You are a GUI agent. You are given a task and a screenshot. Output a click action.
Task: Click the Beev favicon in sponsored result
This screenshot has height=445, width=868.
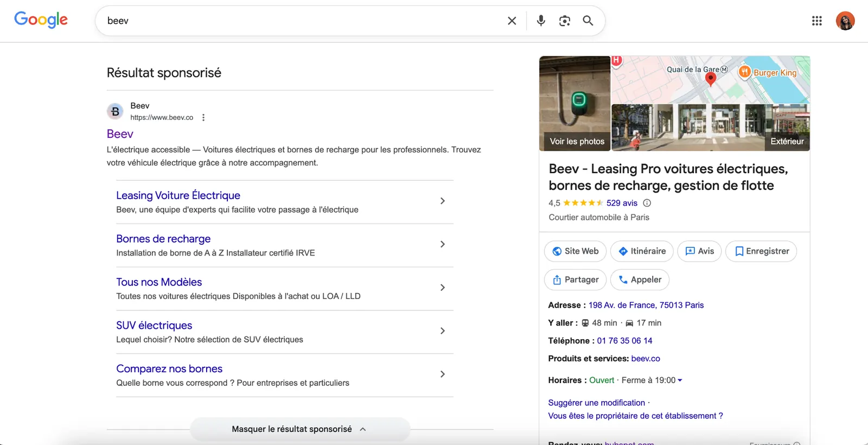point(115,111)
